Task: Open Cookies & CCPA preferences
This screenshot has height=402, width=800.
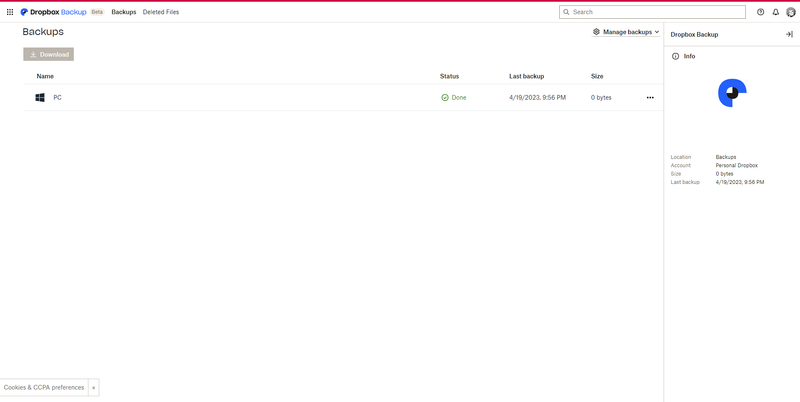Action: pyautogui.click(x=44, y=388)
